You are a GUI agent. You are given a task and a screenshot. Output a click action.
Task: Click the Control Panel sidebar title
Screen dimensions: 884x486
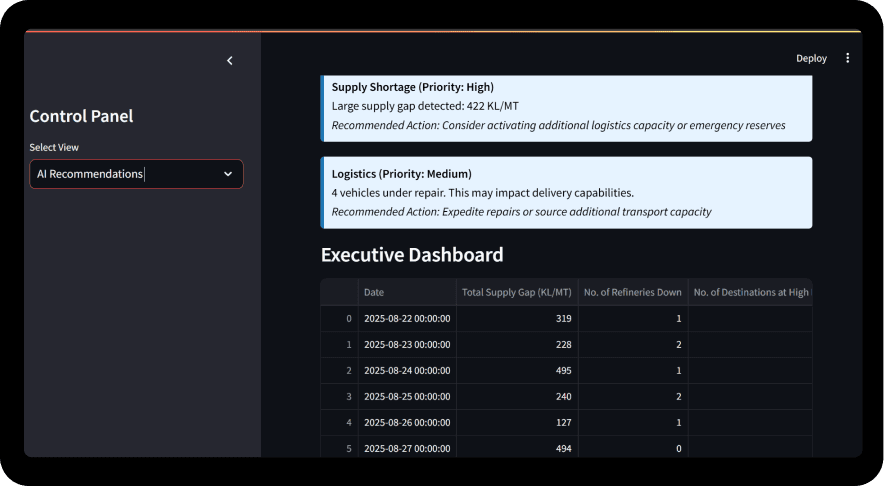coord(81,116)
